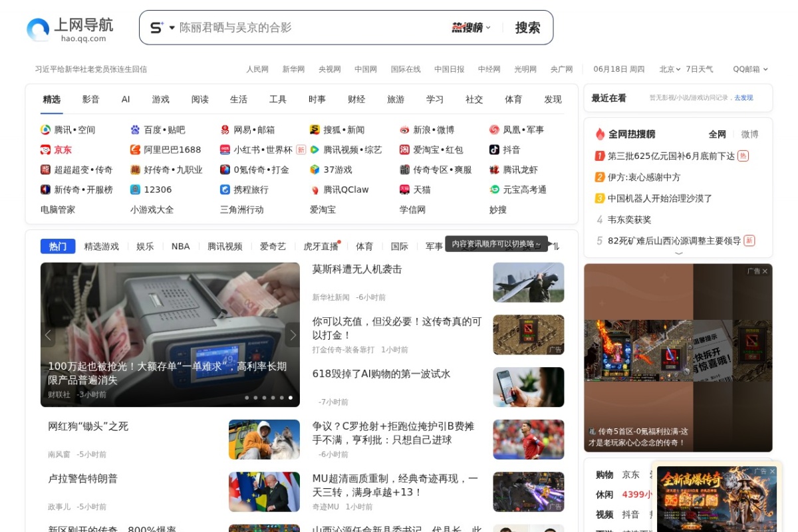Viewport: 798px width, 532px height.
Task: Open the 小红书•世界杯 icon
Action: (225, 150)
